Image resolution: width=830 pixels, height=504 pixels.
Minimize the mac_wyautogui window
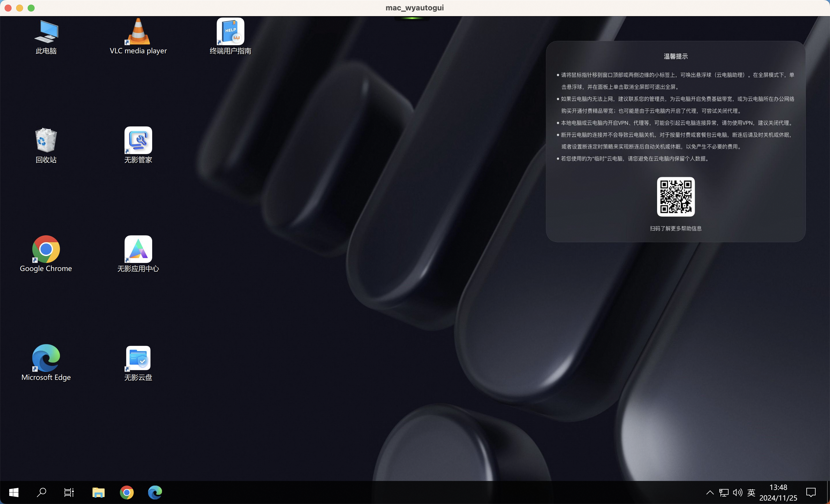20,8
